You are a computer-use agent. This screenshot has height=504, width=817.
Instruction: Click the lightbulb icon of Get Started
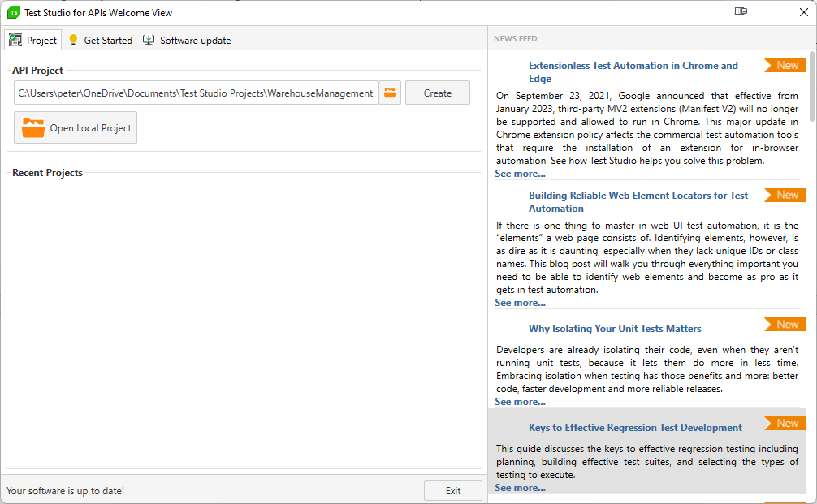coord(73,40)
